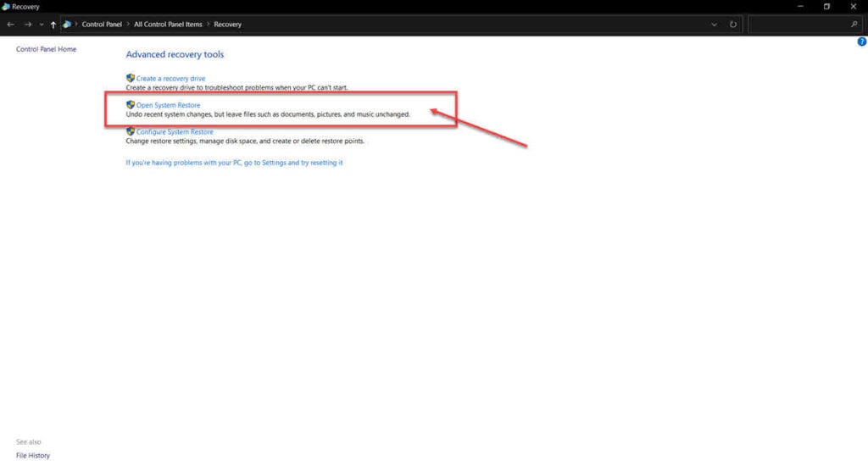Minimize the Recovery window
The width and height of the screenshot is (868, 471).
pos(800,7)
